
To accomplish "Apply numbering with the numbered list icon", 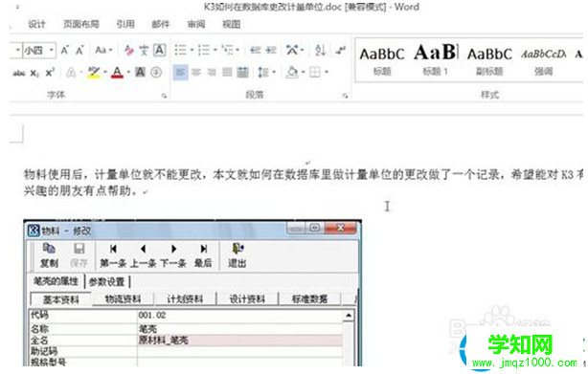I will coord(204,50).
